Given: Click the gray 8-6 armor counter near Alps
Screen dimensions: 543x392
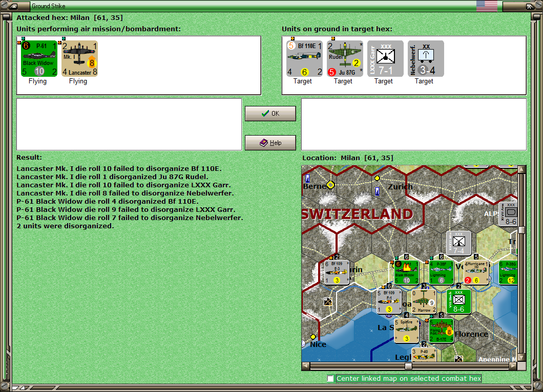Looking at the screenshot, I should [508, 214].
